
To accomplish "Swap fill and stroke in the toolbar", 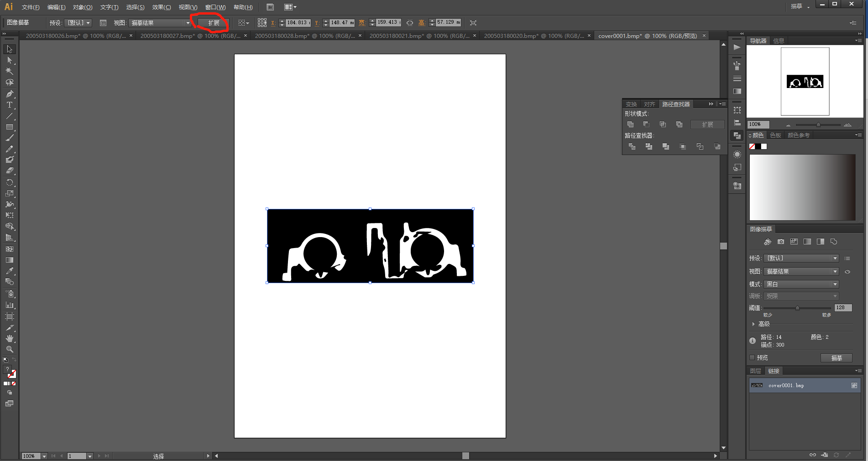I will [x=14, y=360].
